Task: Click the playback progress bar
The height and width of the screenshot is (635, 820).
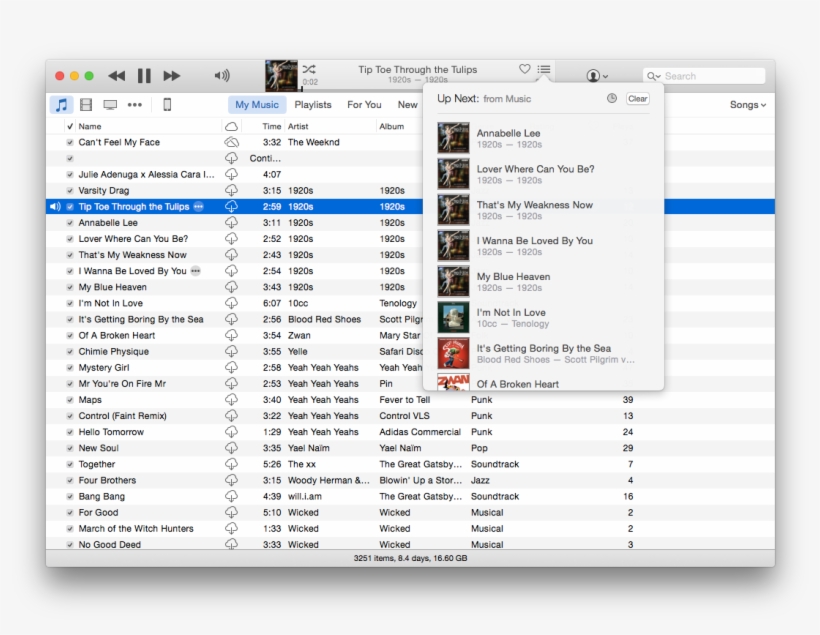Action: [x=361, y=89]
